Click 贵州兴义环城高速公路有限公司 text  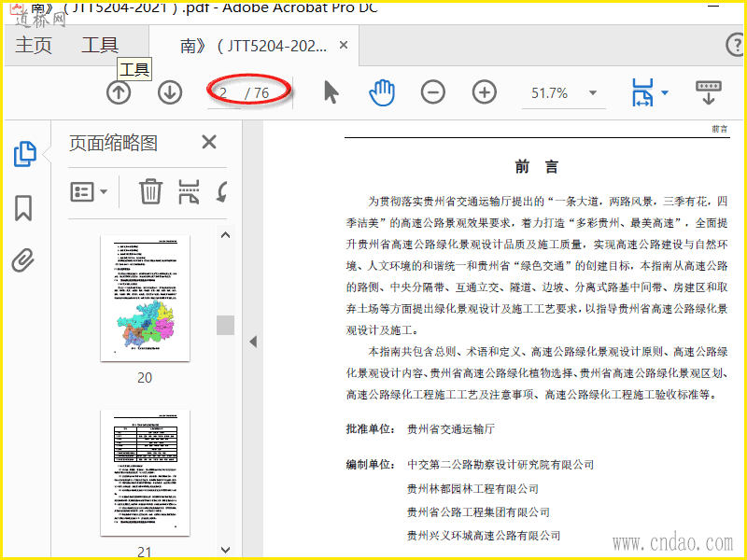tap(484, 536)
